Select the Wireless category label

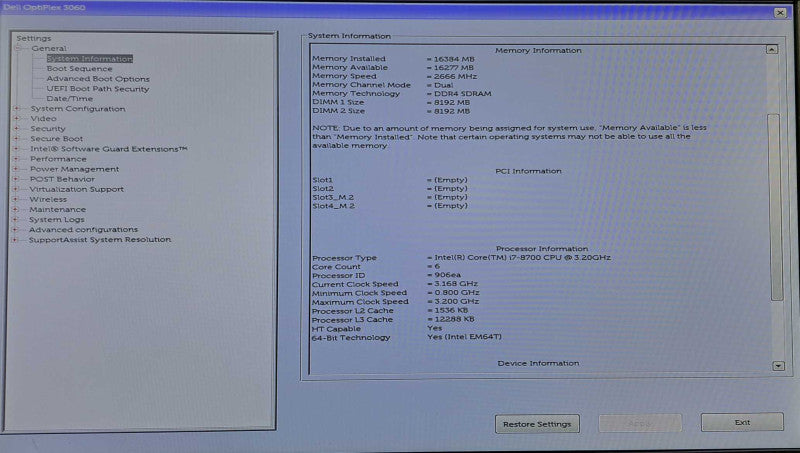point(48,199)
